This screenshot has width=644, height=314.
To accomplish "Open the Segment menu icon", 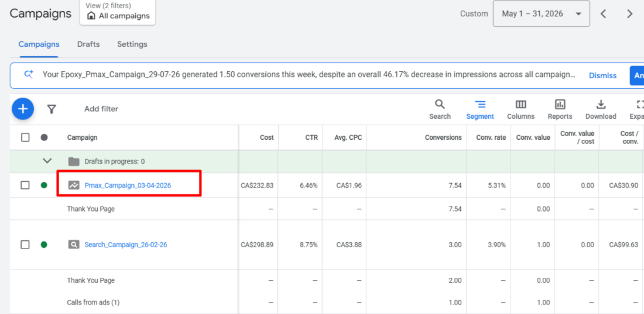I will (x=479, y=109).
